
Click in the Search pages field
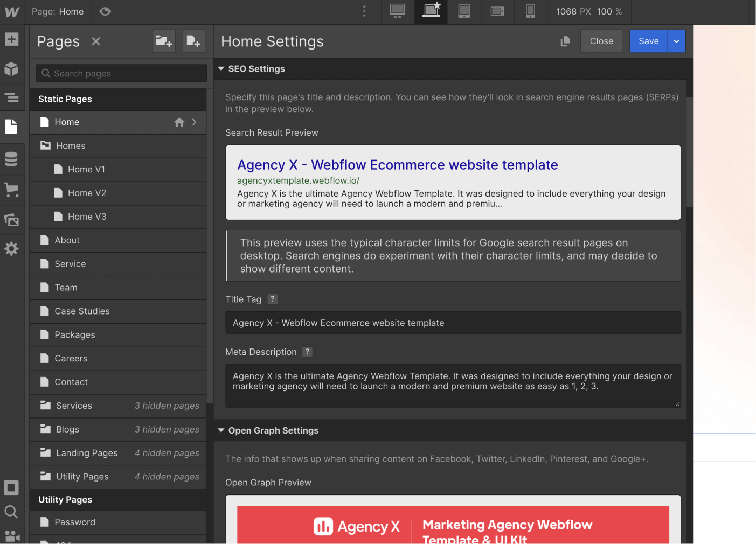tap(121, 73)
